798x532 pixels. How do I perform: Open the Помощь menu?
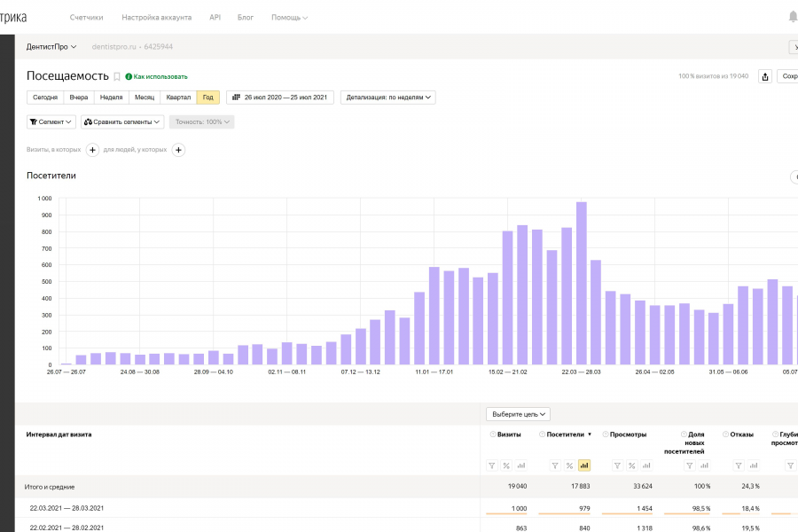click(289, 17)
